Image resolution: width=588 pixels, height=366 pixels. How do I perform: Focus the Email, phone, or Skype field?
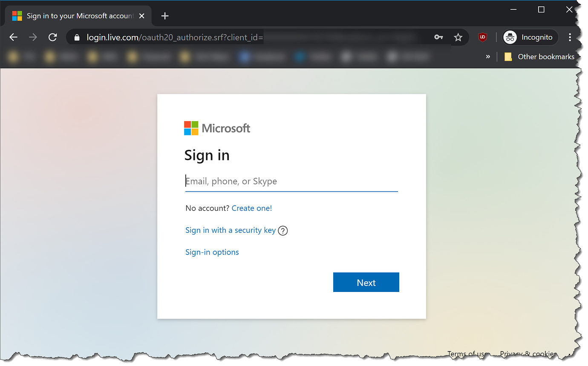[x=291, y=181]
